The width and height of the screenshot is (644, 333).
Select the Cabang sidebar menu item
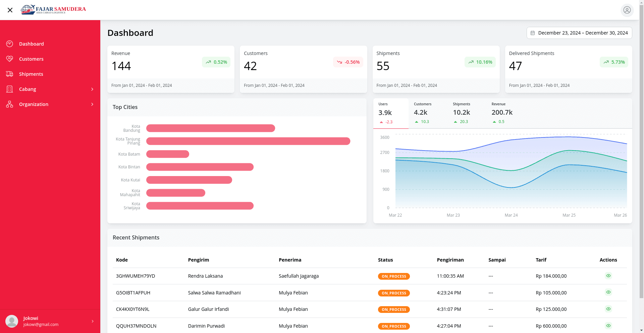[50, 89]
